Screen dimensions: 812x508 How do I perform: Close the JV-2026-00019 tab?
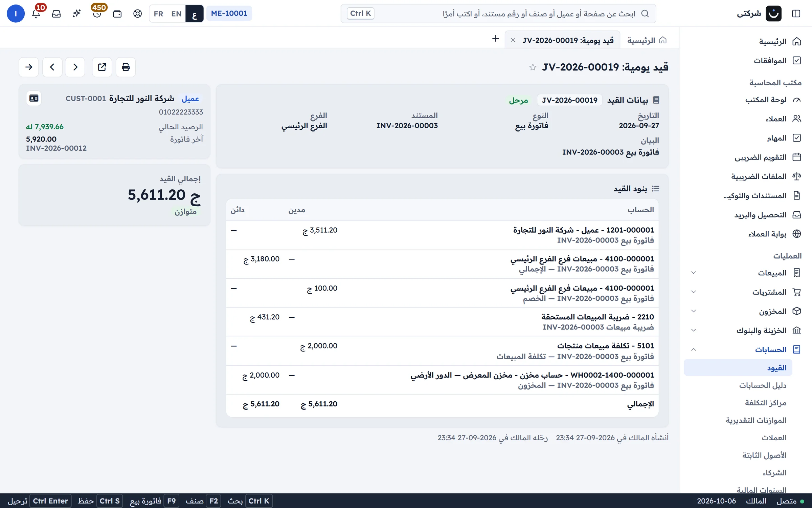click(x=513, y=40)
